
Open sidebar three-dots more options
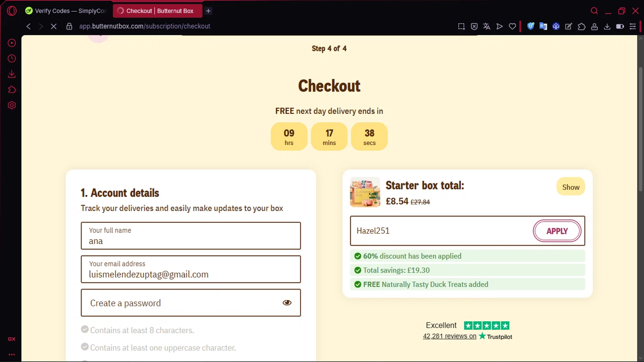click(x=12, y=355)
